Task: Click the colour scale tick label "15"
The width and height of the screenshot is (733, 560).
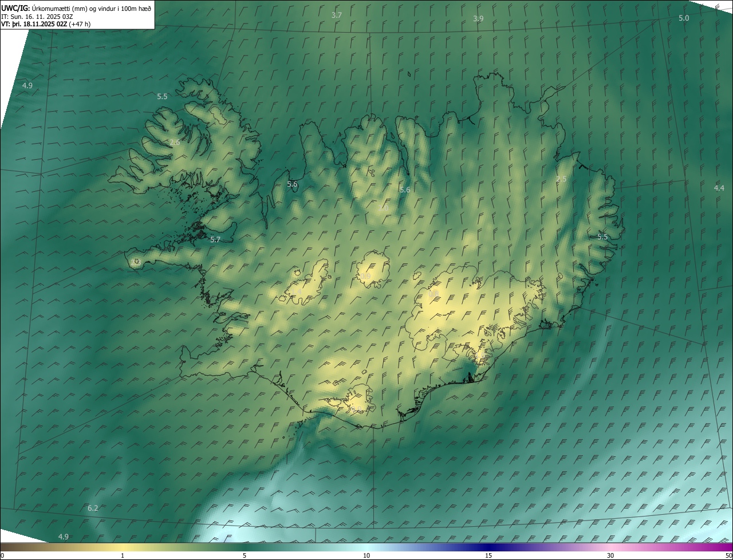Action: pos(488,555)
